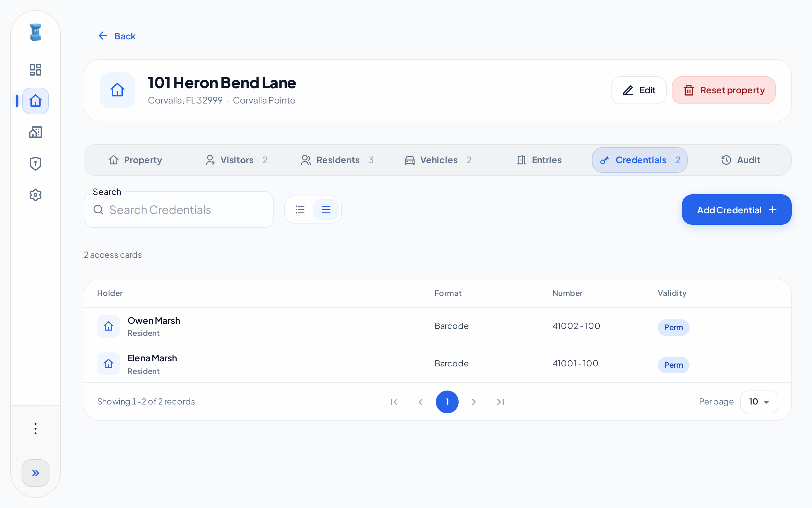Sort by the Format column header
This screenshot has height=508, width=812.
point(448,293)
